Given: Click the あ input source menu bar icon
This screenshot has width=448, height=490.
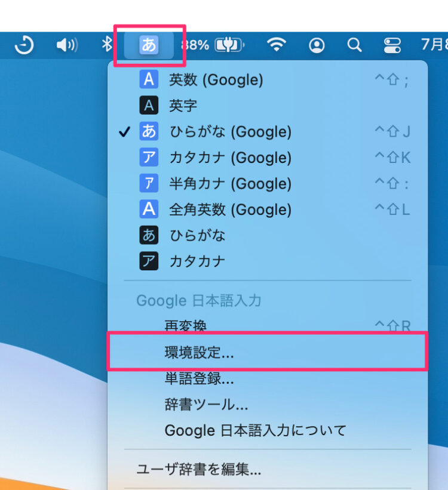Looking at the screenshot, I should [149, 45].
